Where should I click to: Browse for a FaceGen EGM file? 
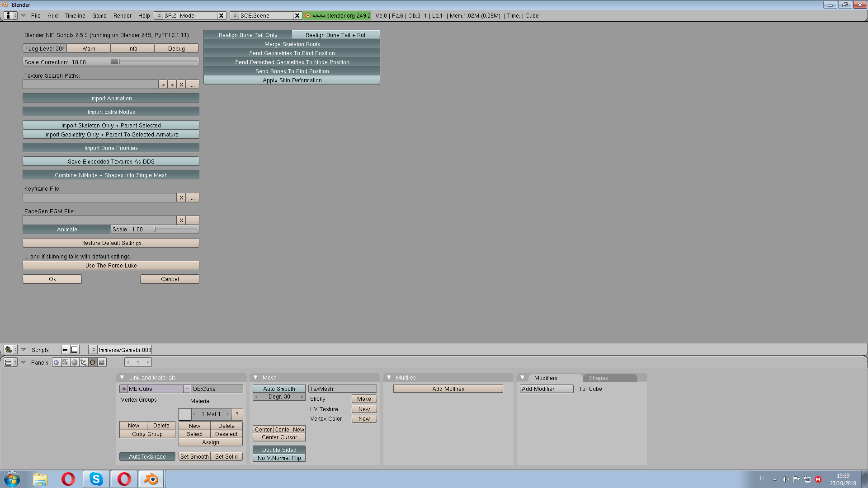[x=193, y=221]
